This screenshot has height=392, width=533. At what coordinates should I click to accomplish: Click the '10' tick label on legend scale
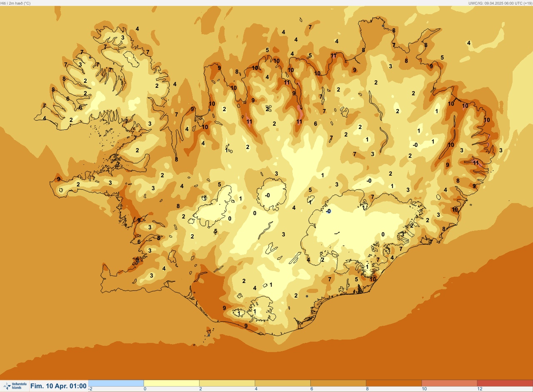point(424,389)
